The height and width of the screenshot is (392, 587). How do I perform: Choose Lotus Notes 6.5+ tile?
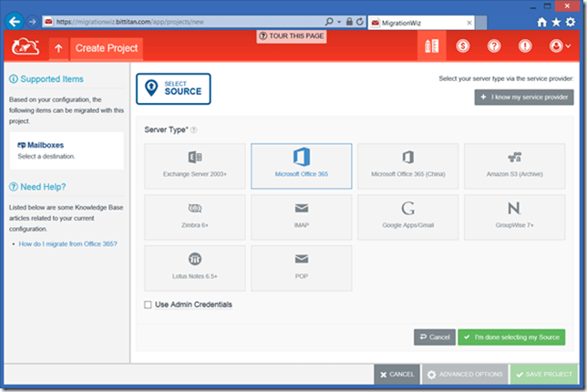point(194,267)
